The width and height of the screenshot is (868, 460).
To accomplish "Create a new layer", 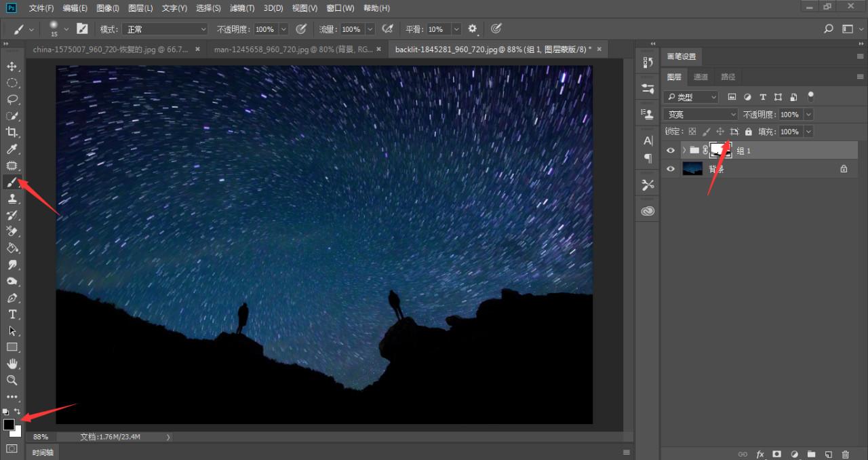I will pos(828,454).
